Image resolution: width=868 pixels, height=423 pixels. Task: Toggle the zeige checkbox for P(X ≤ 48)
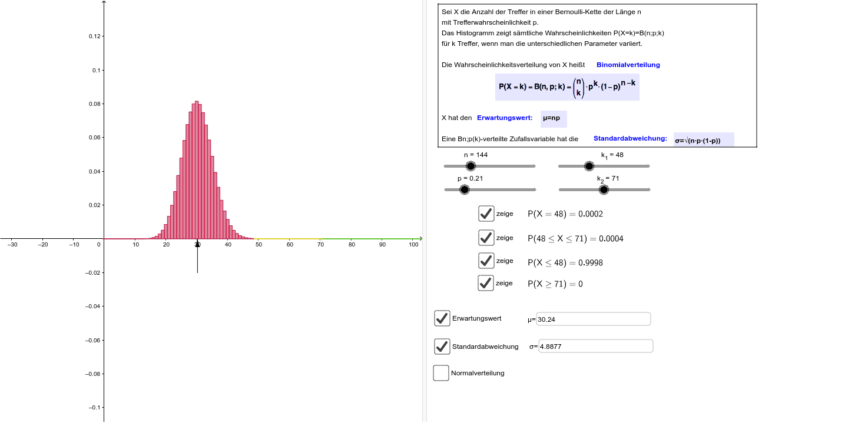tap(486, 261)
